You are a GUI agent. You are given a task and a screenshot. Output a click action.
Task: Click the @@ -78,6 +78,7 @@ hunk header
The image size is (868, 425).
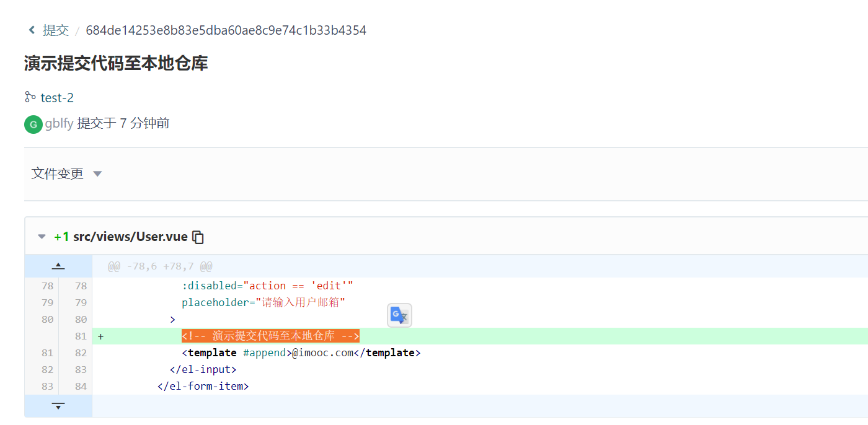click(160, 266)
